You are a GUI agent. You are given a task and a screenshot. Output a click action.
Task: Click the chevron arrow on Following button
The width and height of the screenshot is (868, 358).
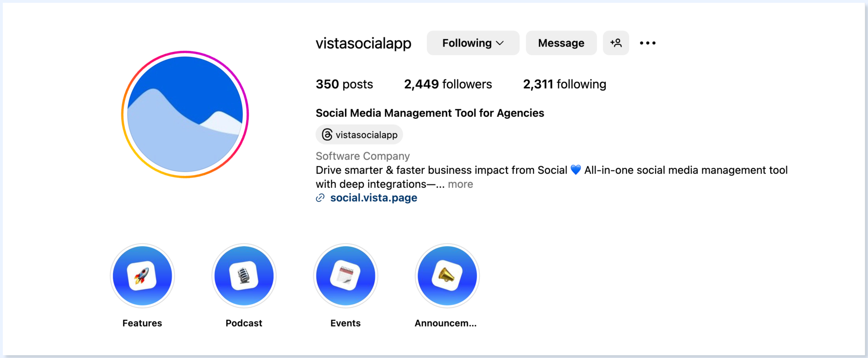500,43
